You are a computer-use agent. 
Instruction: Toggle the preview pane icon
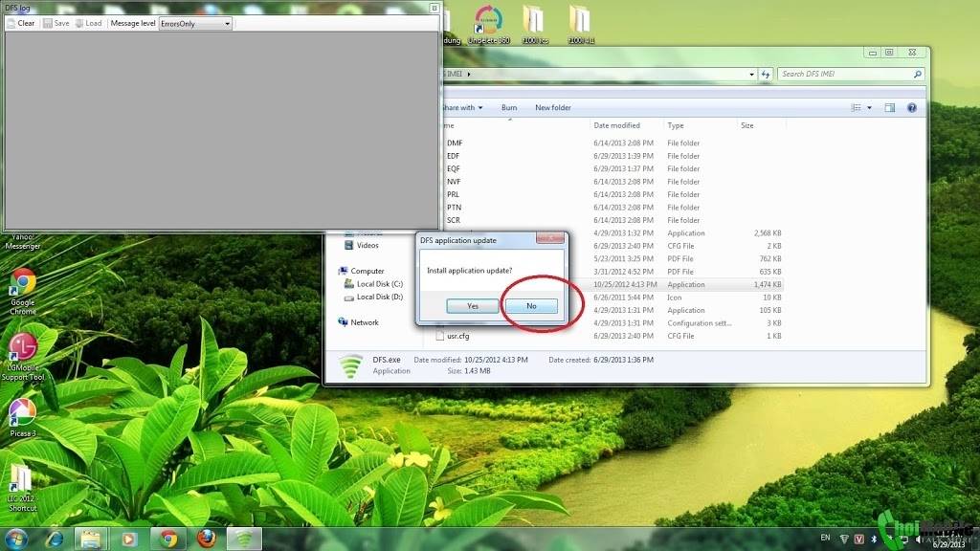pyautogui.click(x=889, y=107)
